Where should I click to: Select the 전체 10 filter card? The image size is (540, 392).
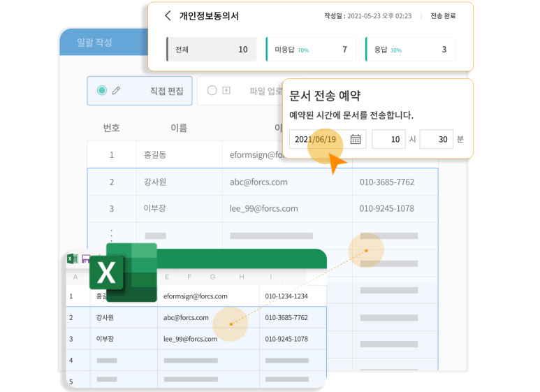pyautogui.click(x=212, y=49)
